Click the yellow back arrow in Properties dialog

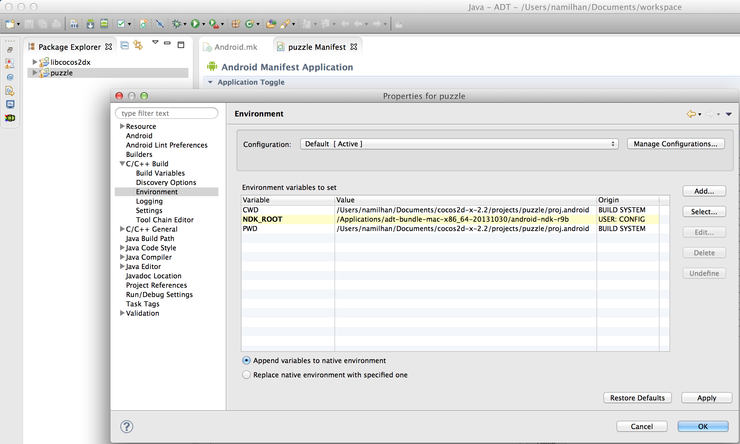click(691, 114)
